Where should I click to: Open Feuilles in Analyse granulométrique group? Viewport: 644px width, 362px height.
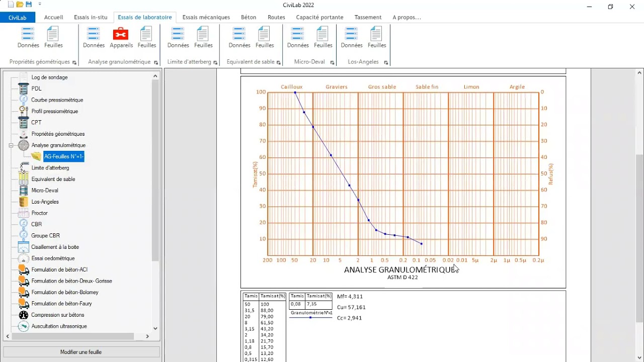(x=147, y=37)
